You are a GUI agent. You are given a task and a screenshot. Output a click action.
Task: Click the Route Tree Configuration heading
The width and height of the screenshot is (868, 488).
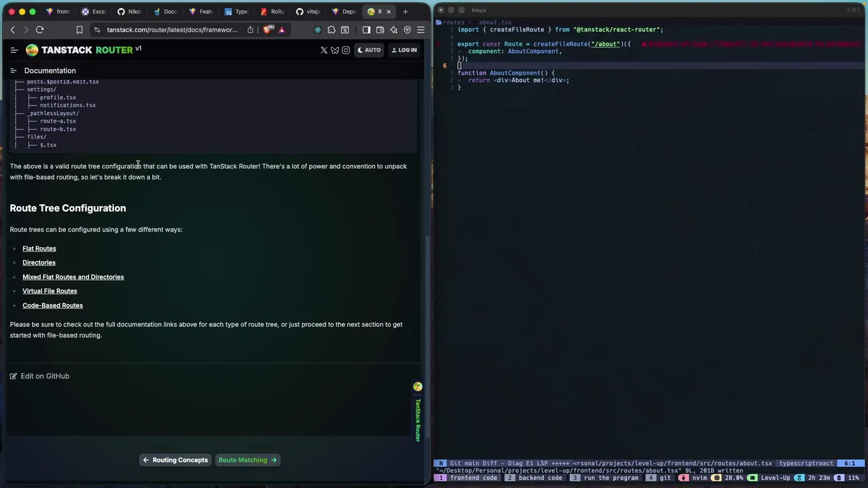(x=68, y=208)
